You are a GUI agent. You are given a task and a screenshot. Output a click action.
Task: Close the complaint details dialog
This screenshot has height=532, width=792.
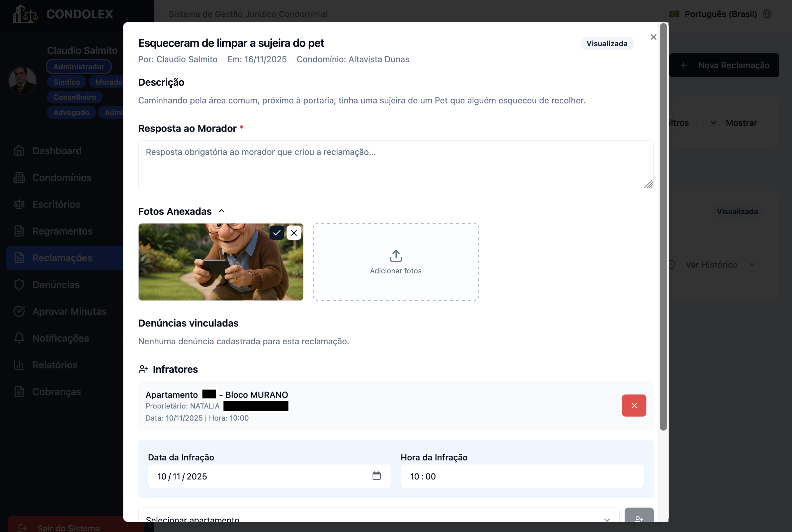click(653, 37)
